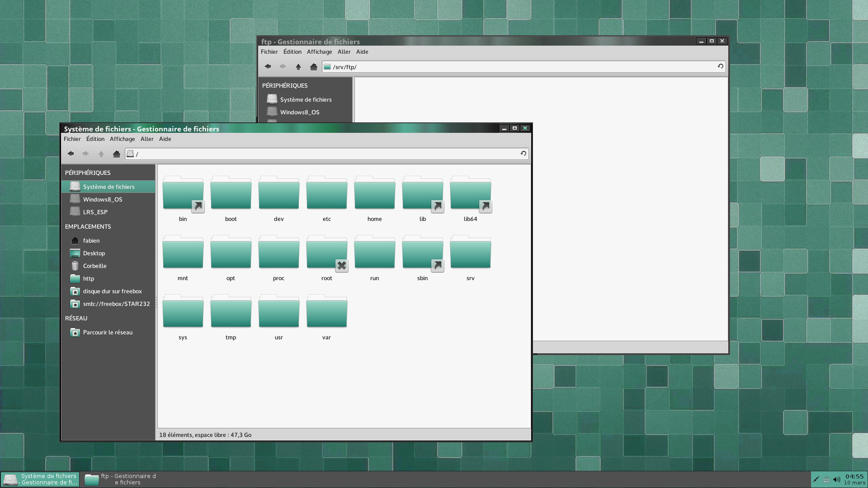
Task: Open Desktop location in the sidebar
Action: (x=108, y=253)
